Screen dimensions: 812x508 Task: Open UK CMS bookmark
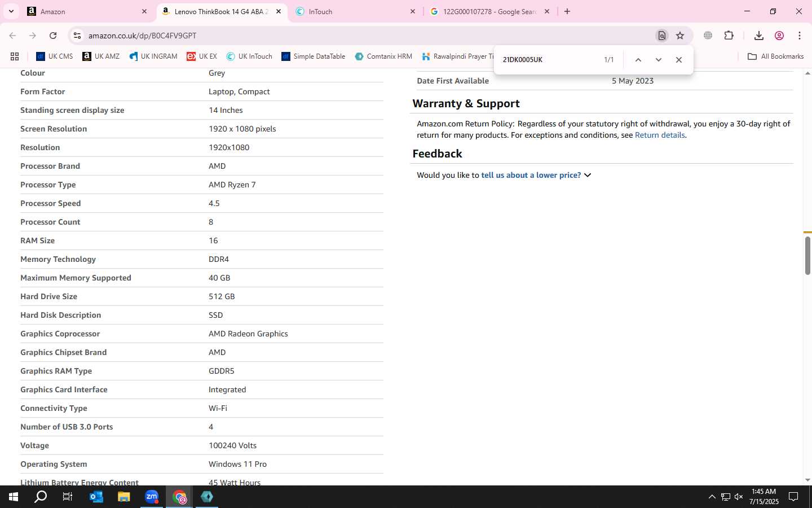(x=55, y=56)
